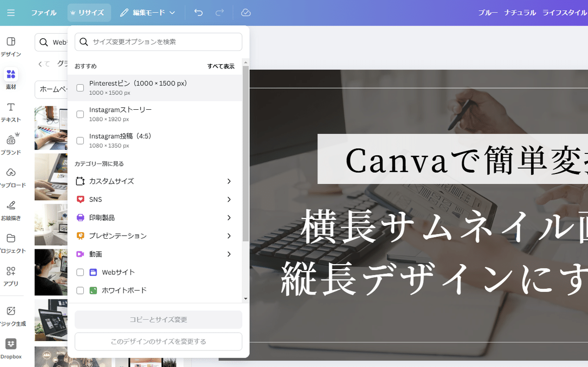
Task: Click the SNS heart icon
Action: [x=80, y=199]
